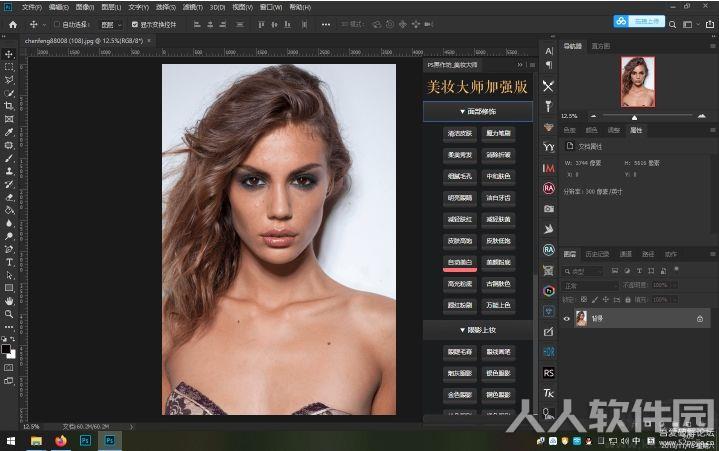
Task: Open the more options ellipsis in options bar
Action: [x=326, y=25]
